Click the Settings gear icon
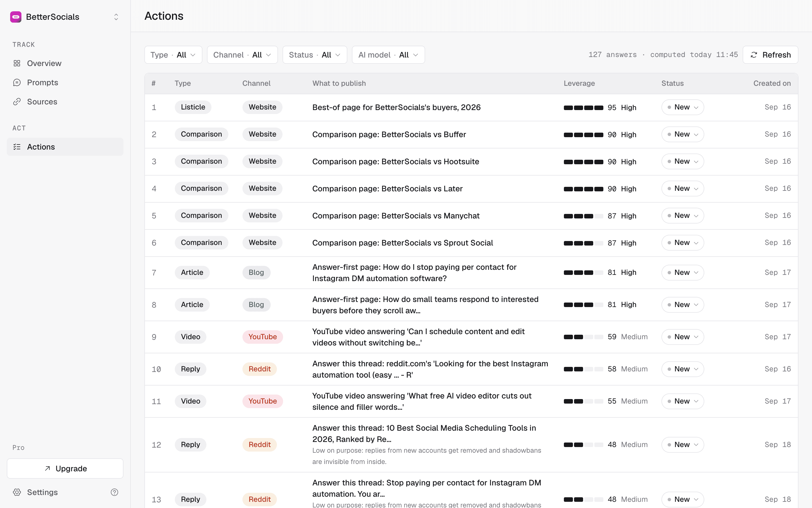The image size is (812, 508). pos(17,492)
